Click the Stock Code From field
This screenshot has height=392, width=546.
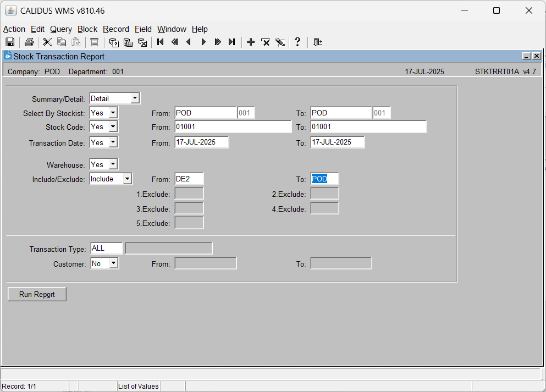tap(233, 126)
